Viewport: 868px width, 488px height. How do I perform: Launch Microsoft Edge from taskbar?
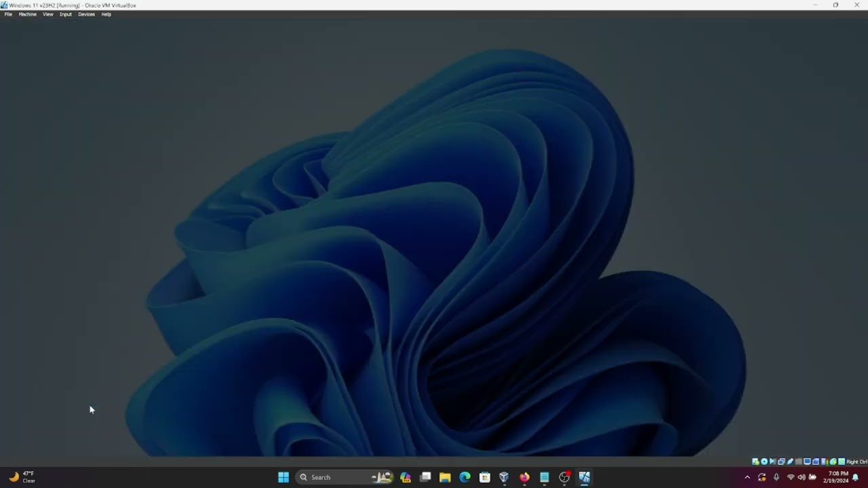[465, 477]
